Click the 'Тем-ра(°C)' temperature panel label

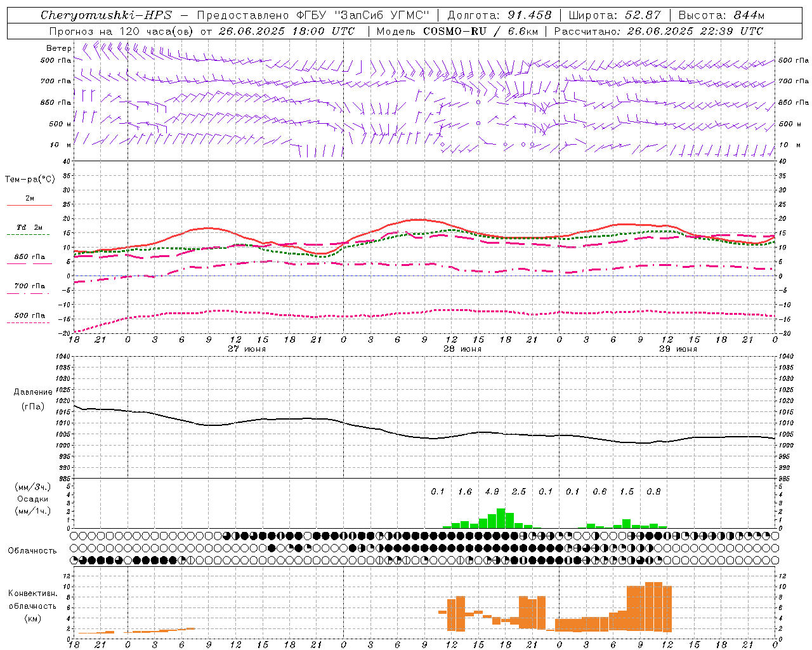click(30, 180)
